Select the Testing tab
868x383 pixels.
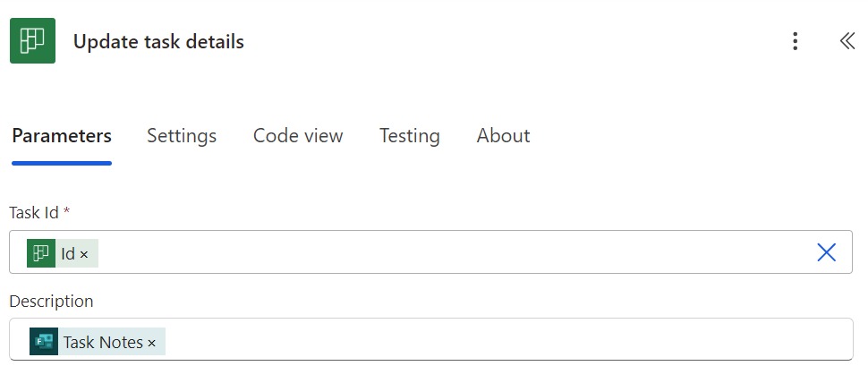410,136
